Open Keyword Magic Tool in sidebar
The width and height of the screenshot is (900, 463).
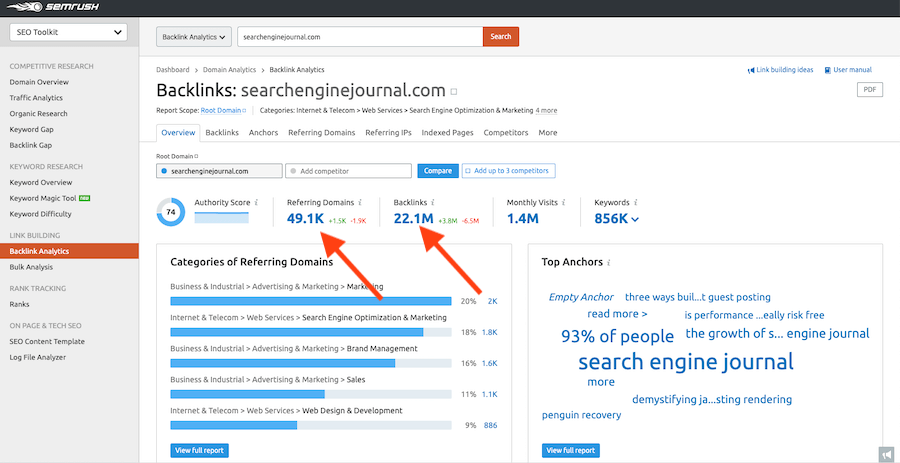pos(43,199)
